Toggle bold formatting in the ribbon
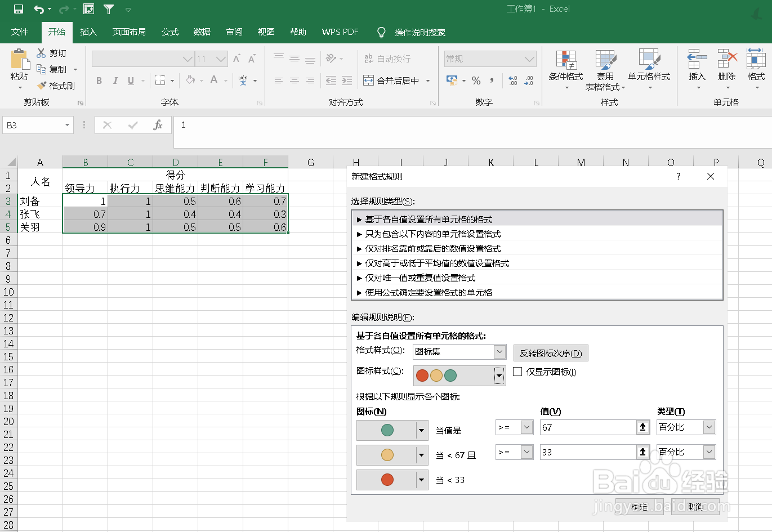The width and height of the screenshot is (772, 532). tap(99, 81)
